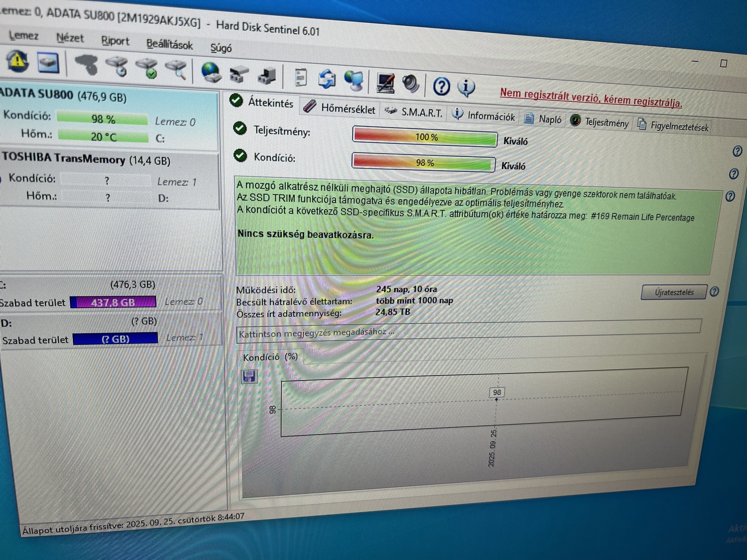Click the floppy save icon above the chart
Image resolution: width=747 pixels, height=560 pixels.
click(249, 376)
